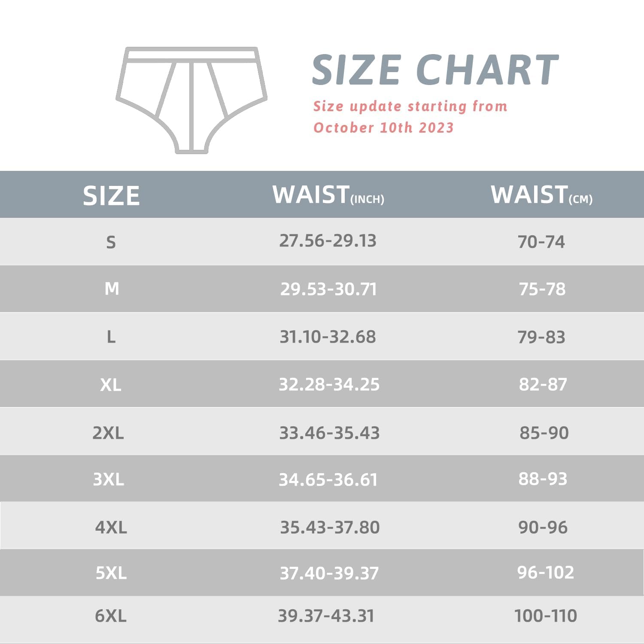The height and width of the screenshot is (644, 644).
Task: Click the pink size update notice text
Action: (410, 117)
